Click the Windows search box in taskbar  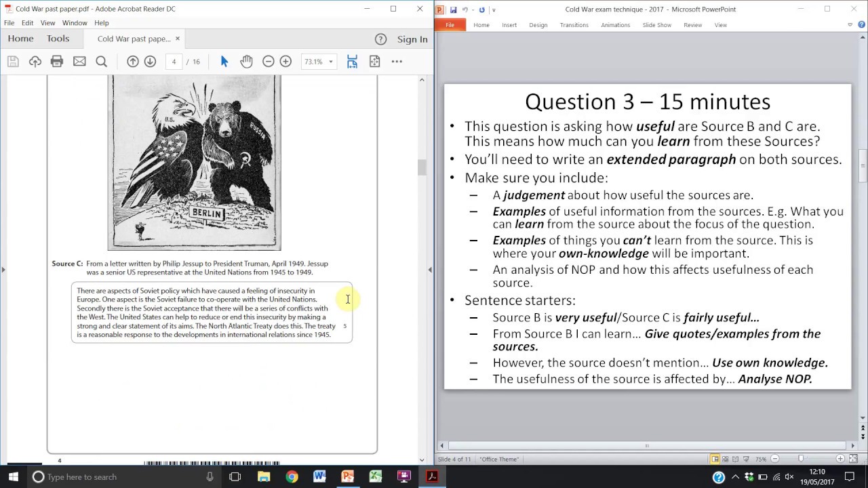pos(123,477)
